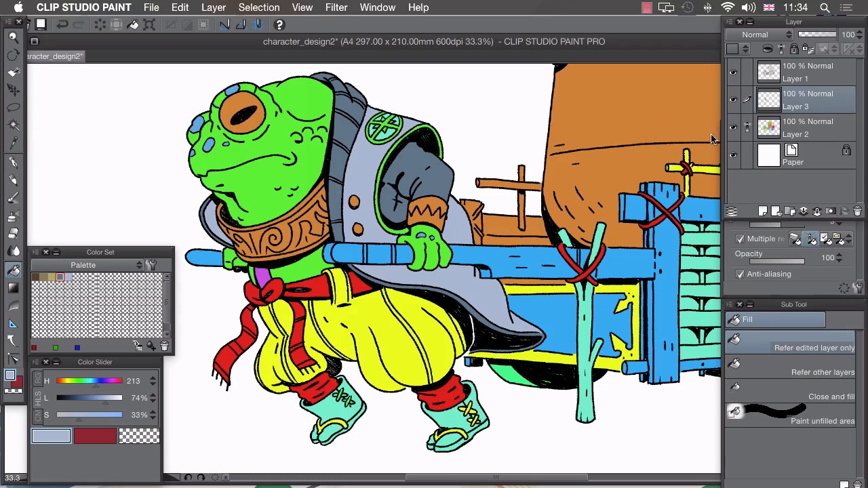Adjust the tool Opacity value stepper
Screen dimensions: 868x488
pos(839,258)
